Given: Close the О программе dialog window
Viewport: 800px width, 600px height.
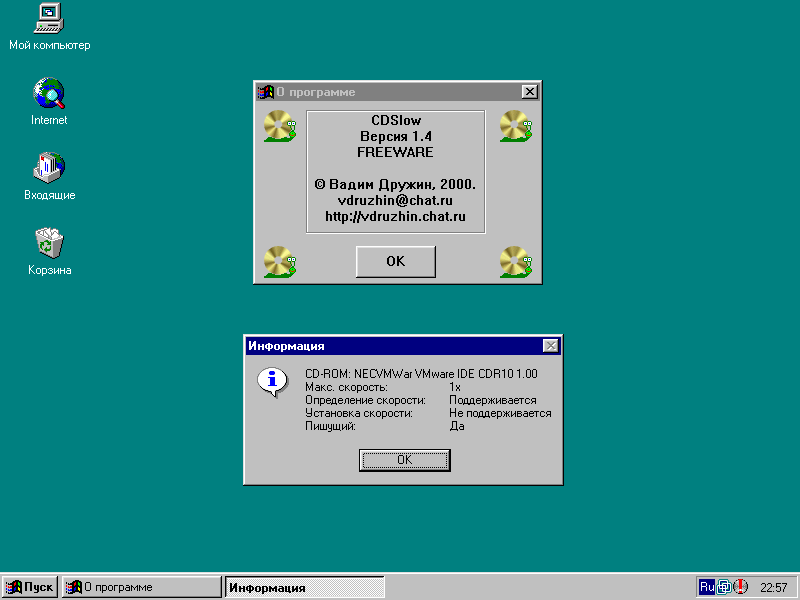Looking at the screenshot, I should coord(530,92).
